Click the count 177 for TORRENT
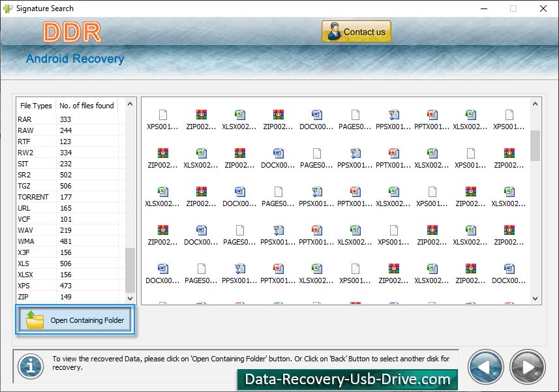The image size is (559, 392). click(66, 197)
